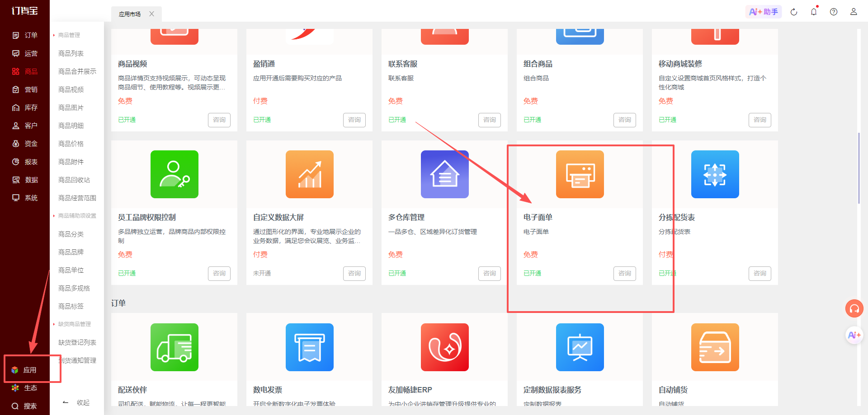Click the 应用 cube icon
The height and width of the screenshot is (415, 868).
15,370
